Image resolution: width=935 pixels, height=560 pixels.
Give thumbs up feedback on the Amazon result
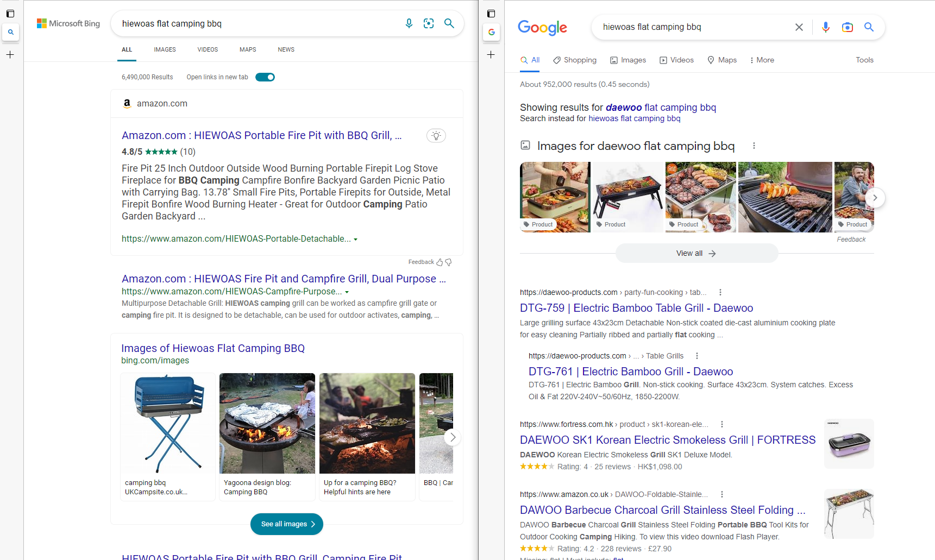coord(440,262)
